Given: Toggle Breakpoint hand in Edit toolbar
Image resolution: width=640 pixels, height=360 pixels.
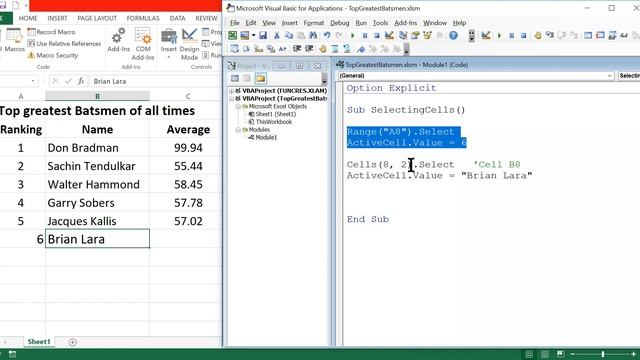Looking at the screenshot, I should [x=322, y=49].
